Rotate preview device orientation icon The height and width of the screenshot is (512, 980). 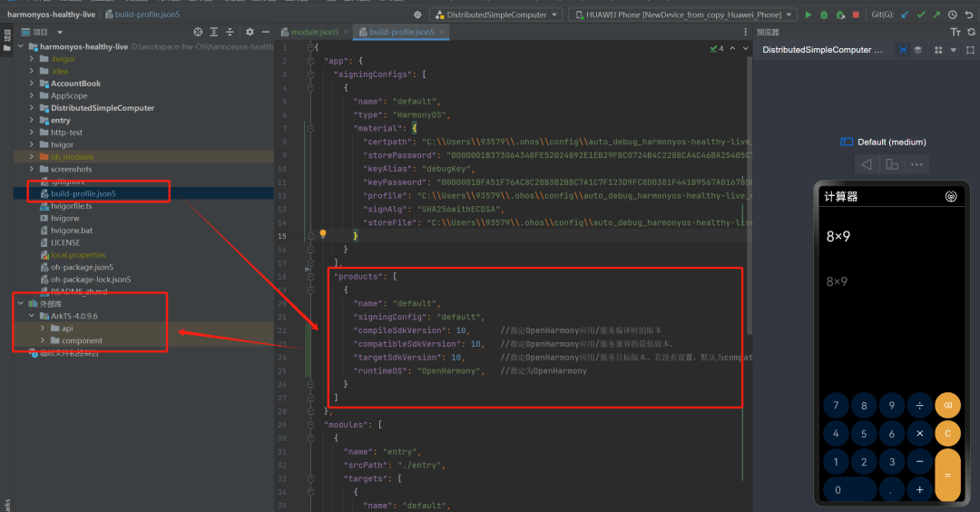click(x=892, y=164)
